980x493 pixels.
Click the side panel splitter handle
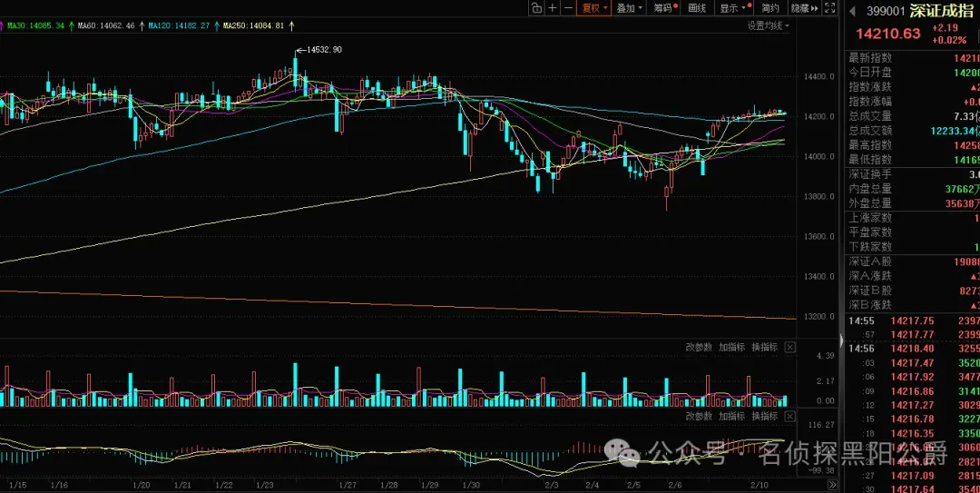841,341
